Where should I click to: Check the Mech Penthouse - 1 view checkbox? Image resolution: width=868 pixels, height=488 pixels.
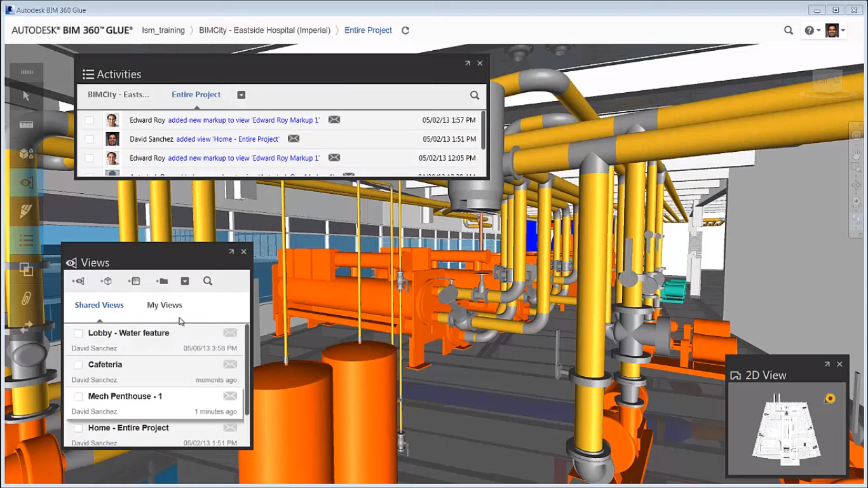point(78,396)
